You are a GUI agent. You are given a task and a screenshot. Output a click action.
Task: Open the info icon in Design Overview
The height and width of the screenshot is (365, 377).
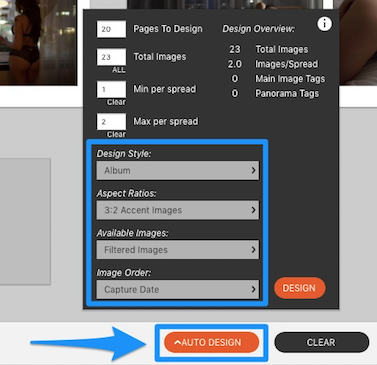(x=324, y=24)
